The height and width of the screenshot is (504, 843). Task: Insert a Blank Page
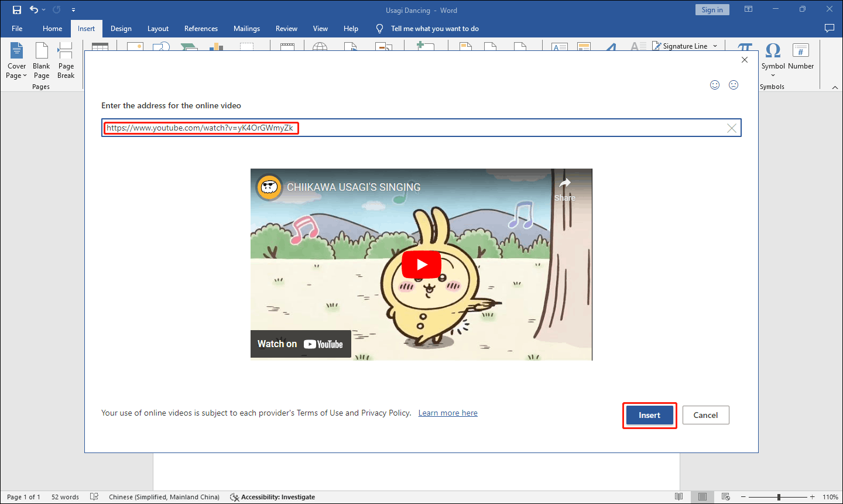pyautogui.click(x=42, y=61)
